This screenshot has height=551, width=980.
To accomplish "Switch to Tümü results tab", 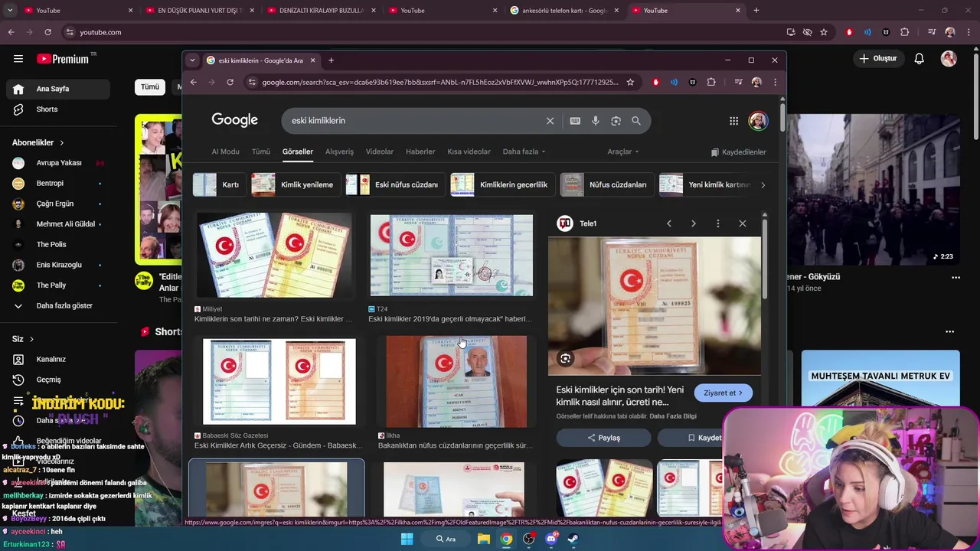I will [261, 152].
